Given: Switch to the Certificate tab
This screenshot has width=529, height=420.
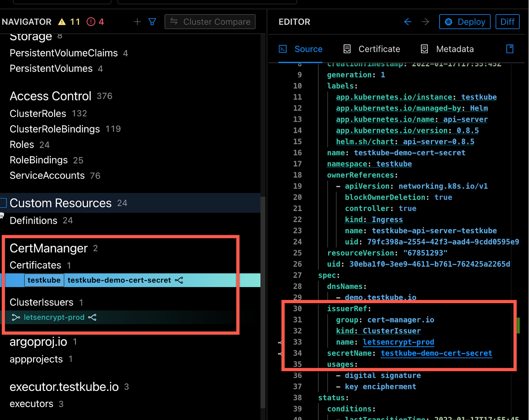Looking at the screenshot, I should coord(372,49).
